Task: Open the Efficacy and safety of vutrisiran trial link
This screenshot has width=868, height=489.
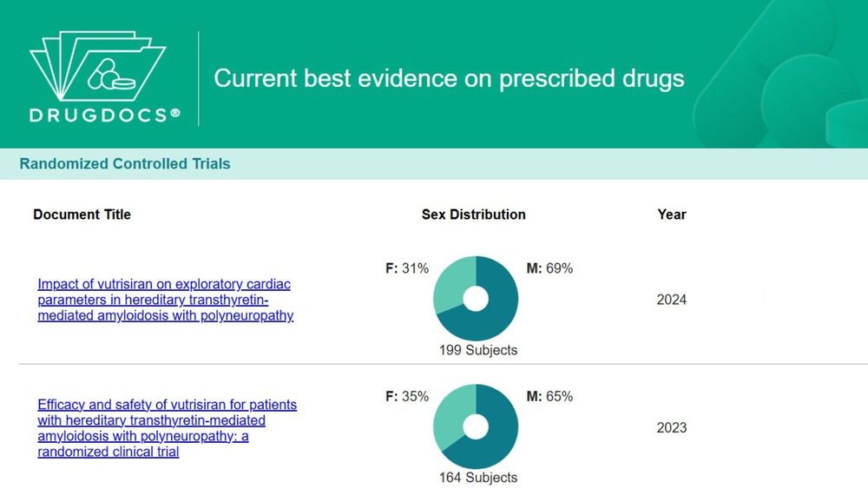Action: tap(168, 428)
